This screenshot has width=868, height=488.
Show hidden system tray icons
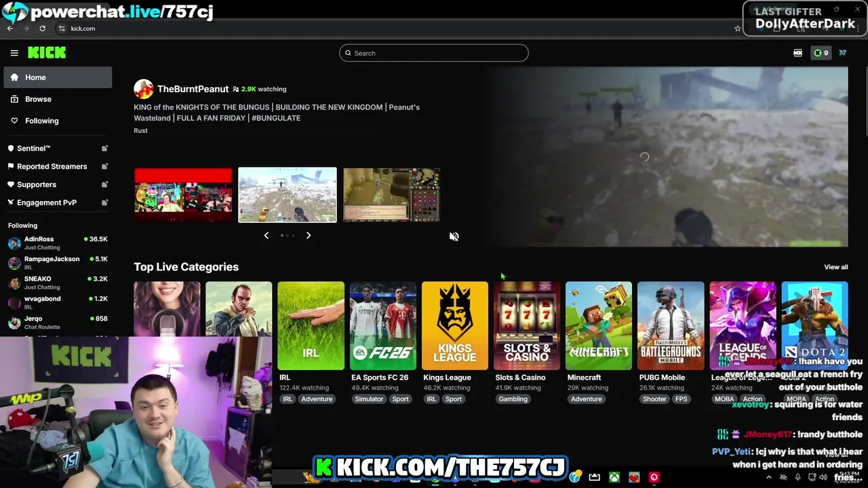coord(768,477)
